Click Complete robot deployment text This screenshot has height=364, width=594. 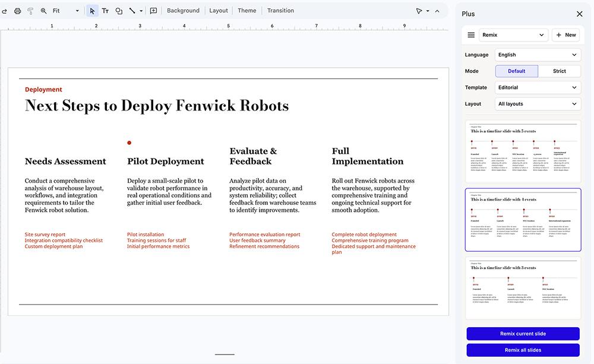364,235
